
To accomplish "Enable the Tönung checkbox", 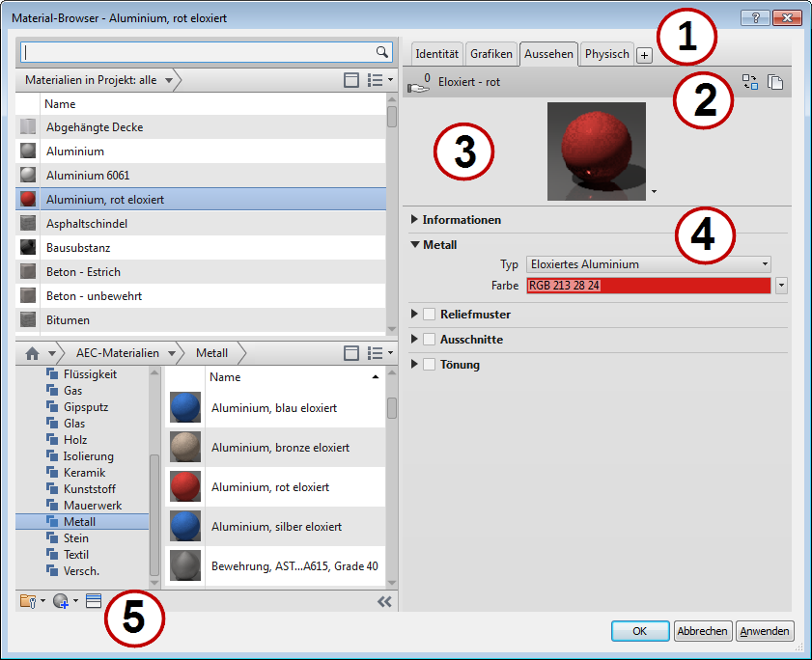I will [x=429, y=365].
